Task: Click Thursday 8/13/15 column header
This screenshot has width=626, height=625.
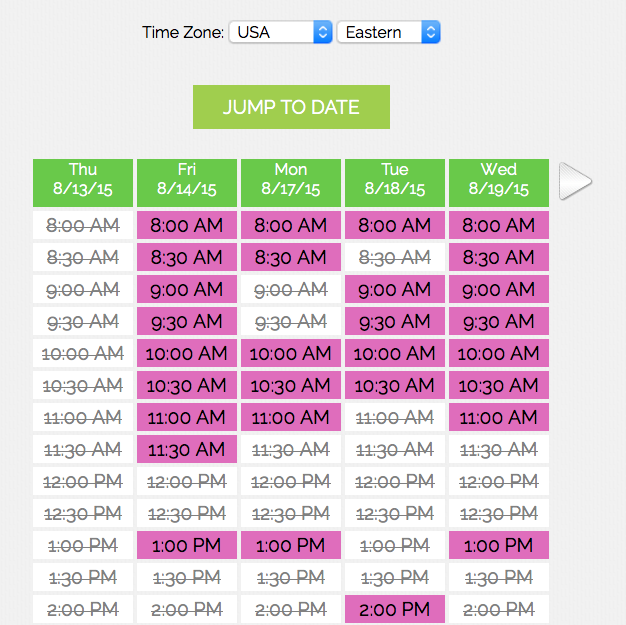Action: point(83,179)
